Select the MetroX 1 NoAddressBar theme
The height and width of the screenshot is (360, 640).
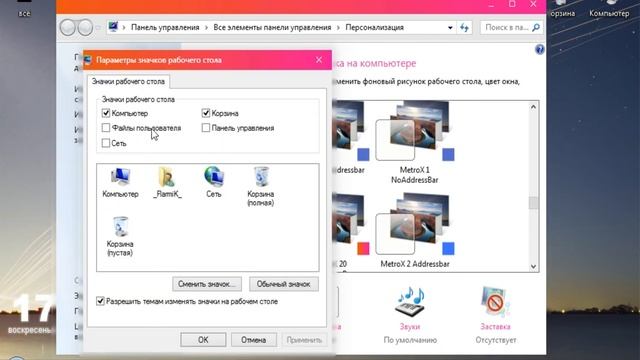[x=415, y=143]
